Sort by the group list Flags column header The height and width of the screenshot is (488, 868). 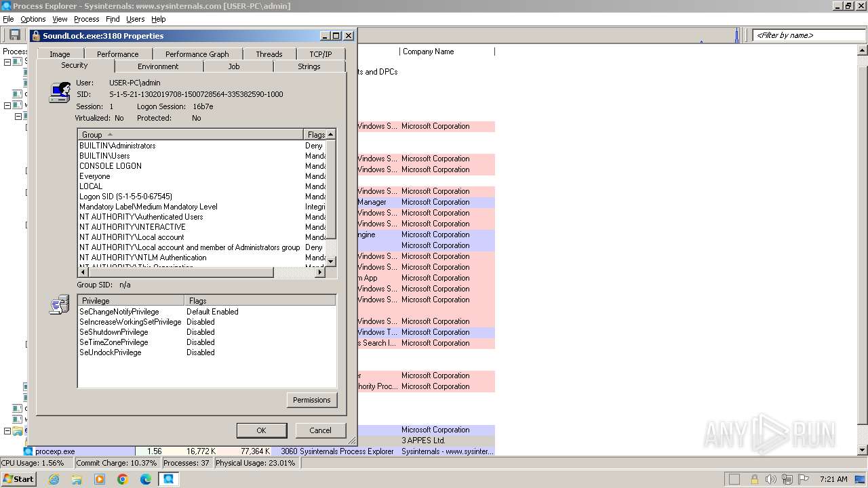tap(315, 135)
